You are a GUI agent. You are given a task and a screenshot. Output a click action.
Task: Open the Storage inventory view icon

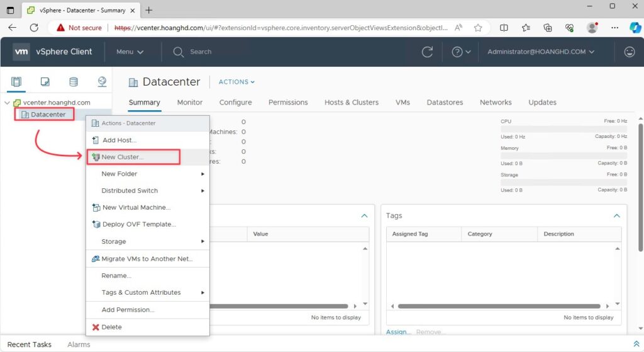point(74,82)
